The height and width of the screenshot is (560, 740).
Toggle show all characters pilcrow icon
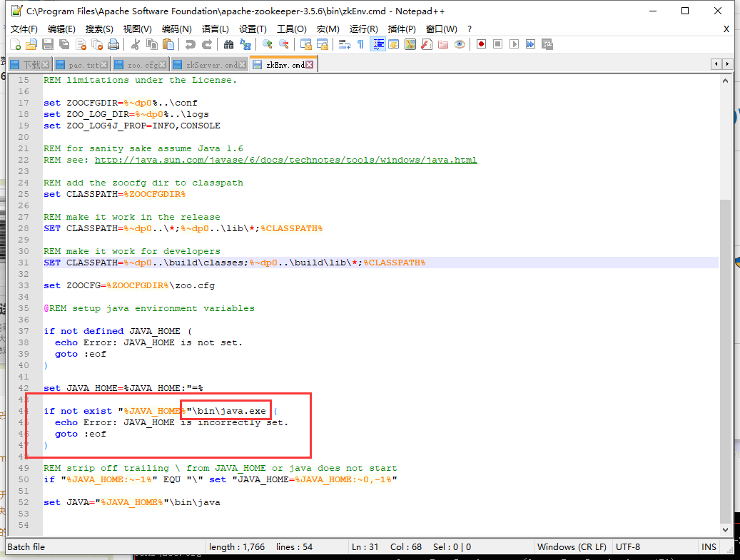pyautogui.click(x=360, y=44)
